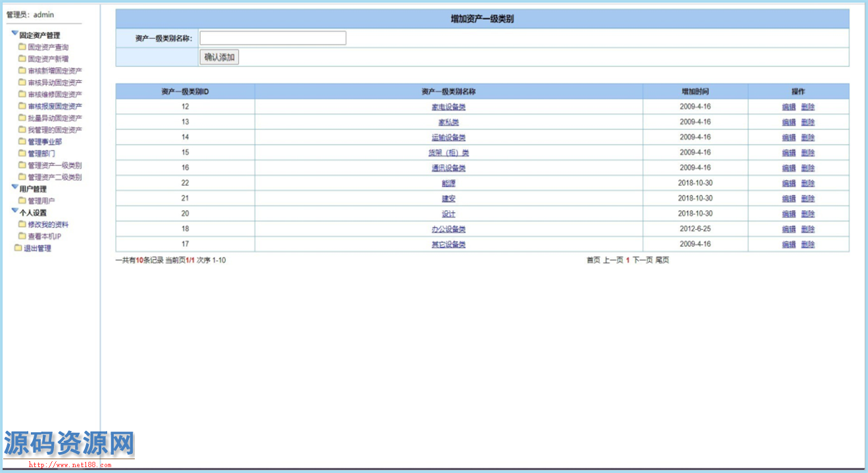Go to 尾页 last page
The image size is (868, 473).
tap(662, 260)
